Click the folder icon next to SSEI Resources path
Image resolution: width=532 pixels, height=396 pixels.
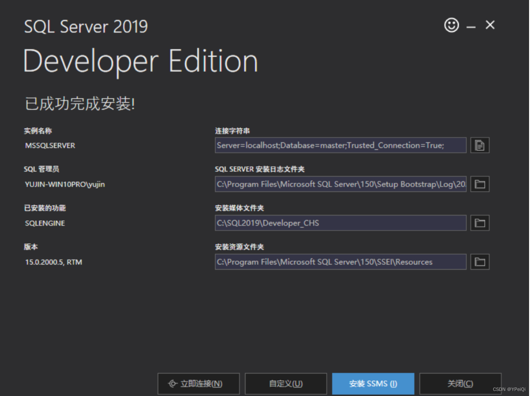480,262
